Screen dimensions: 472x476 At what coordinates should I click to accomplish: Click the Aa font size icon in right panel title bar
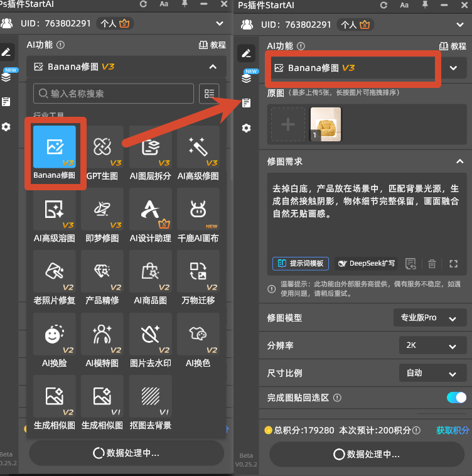coord(404,5)
